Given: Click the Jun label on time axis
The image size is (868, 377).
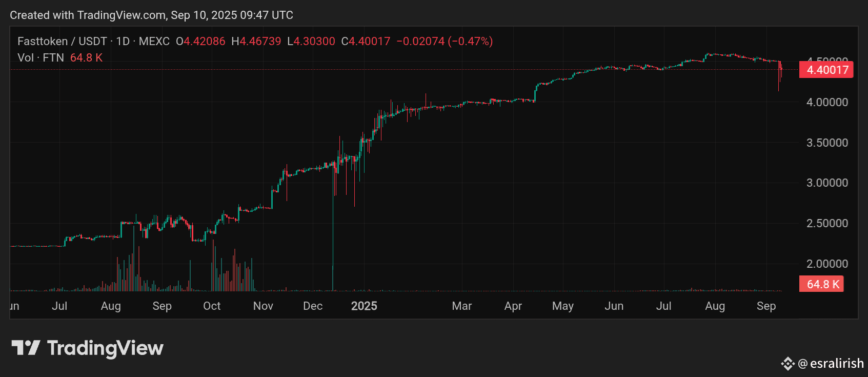Looking at the screenshot, I should pos(614,306).
